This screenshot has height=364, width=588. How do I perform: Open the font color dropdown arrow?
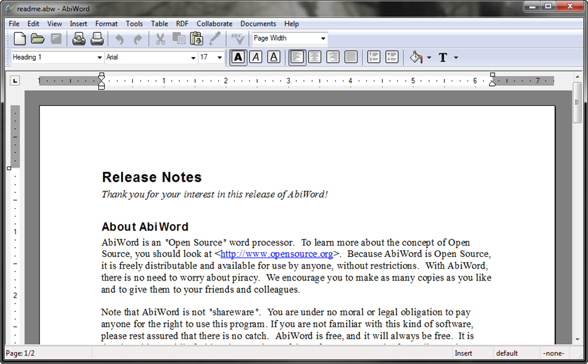(x=456, y=58)
